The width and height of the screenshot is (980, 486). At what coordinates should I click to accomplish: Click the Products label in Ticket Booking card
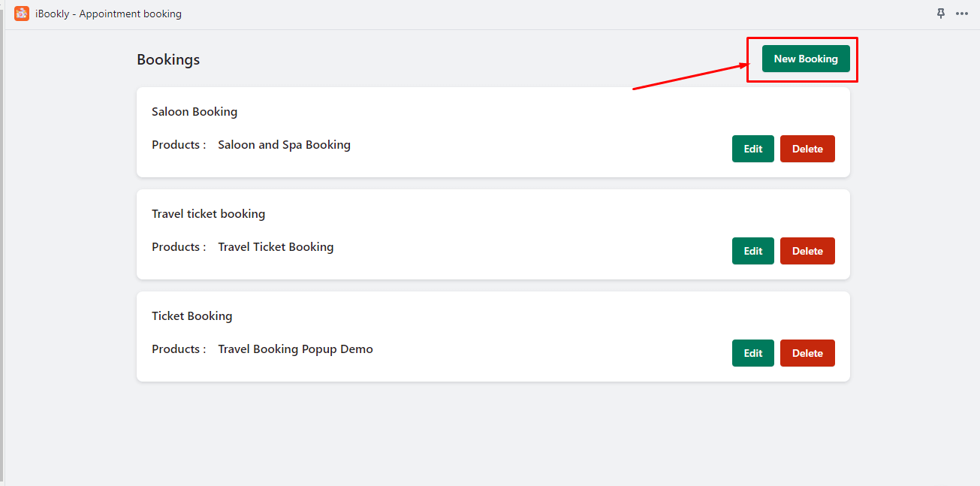pos(179,349)
